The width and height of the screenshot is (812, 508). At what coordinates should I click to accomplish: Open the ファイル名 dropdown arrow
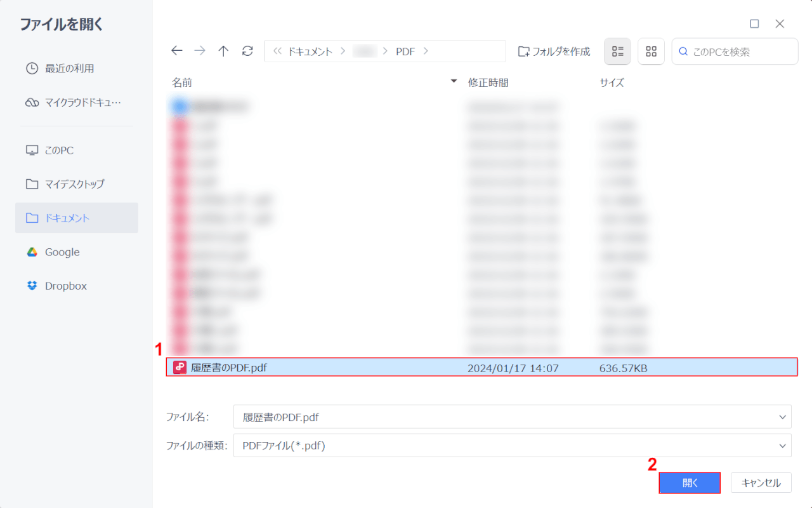(x=782, y=417)
